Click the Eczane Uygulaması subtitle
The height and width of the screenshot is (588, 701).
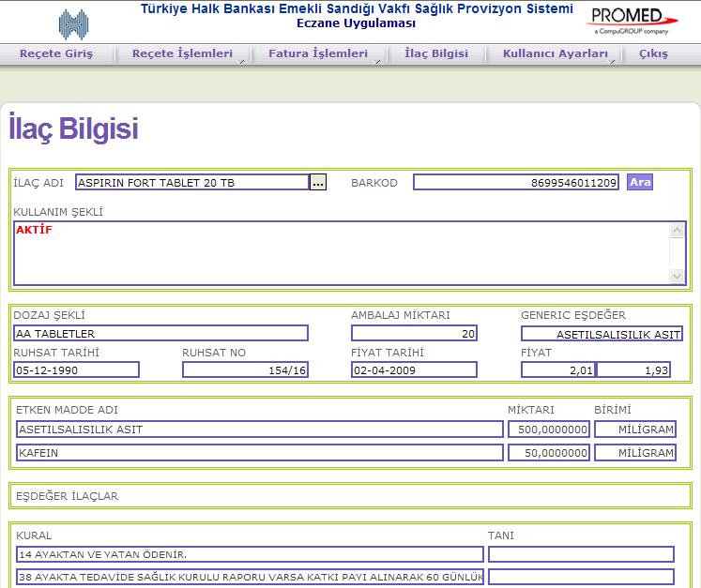pyautogui.click(x=357, y=23)
